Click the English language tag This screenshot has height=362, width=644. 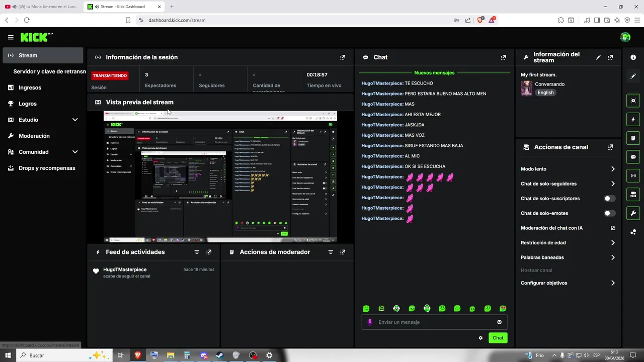pyautogui.click(x=545, y=93)
